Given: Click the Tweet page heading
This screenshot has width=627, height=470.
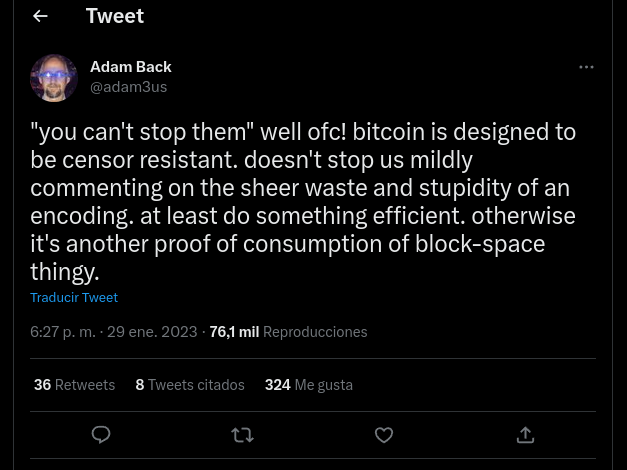Looking at the screenshot, I should click(115, 16).
